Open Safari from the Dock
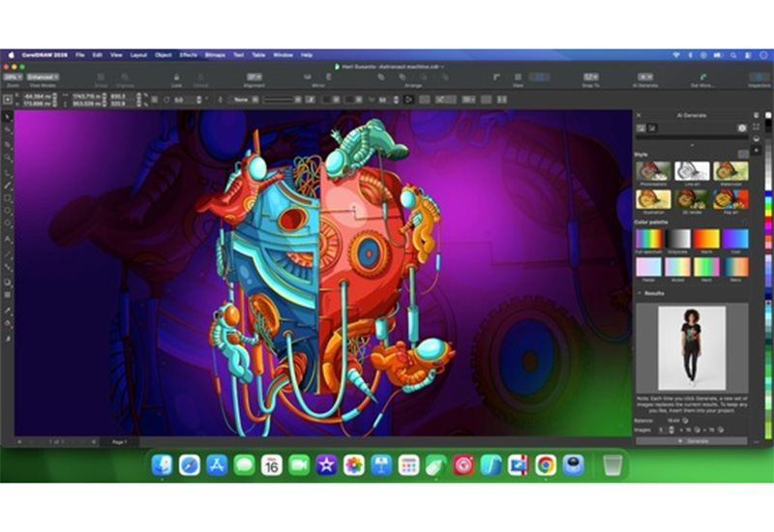The width and height of the screenshot is (774, 532). coord(190,465)
